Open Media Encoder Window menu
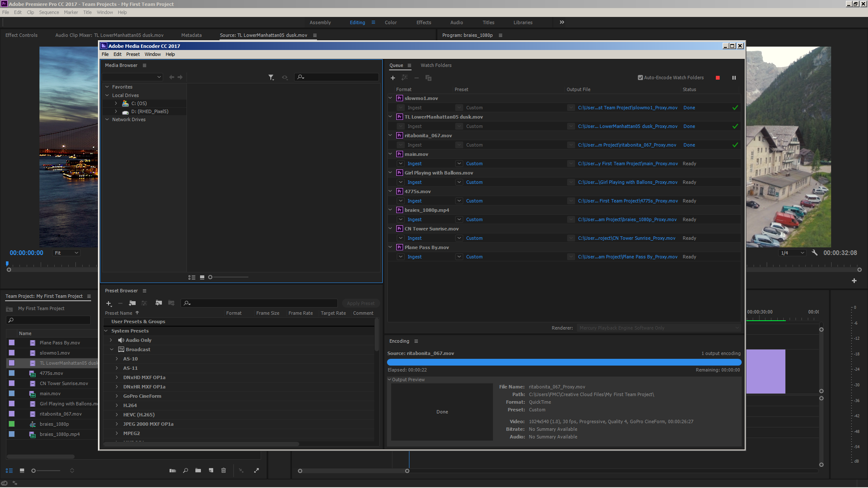Image resolution: width=868 pixels, height=488 pixels. pyautogui.click(x=153, y=55)
